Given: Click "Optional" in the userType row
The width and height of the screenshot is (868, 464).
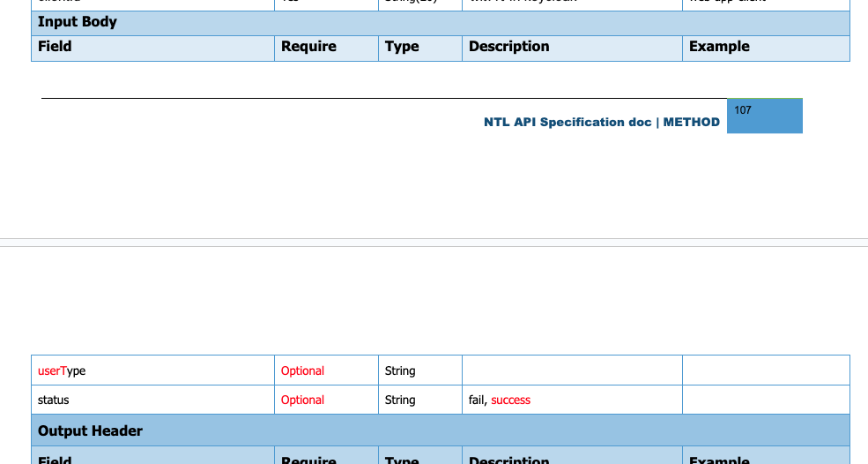Looking at the screenshot, I should click(x=302, y=371).
